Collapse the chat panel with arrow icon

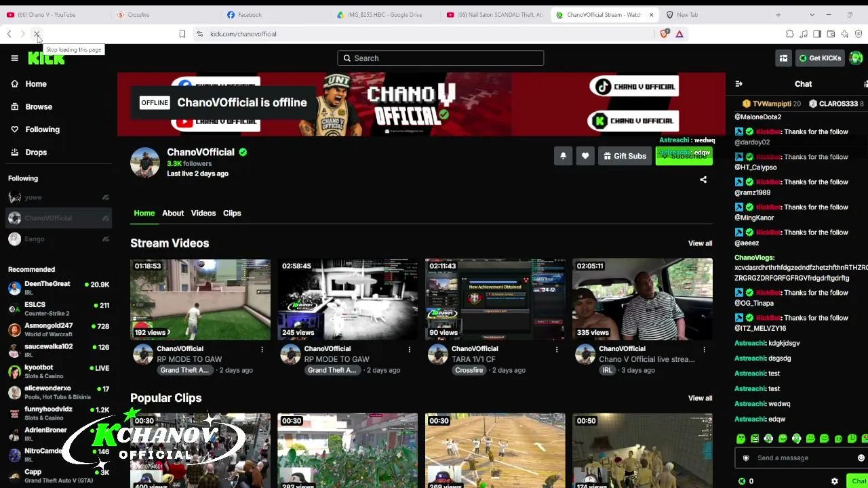738,84
